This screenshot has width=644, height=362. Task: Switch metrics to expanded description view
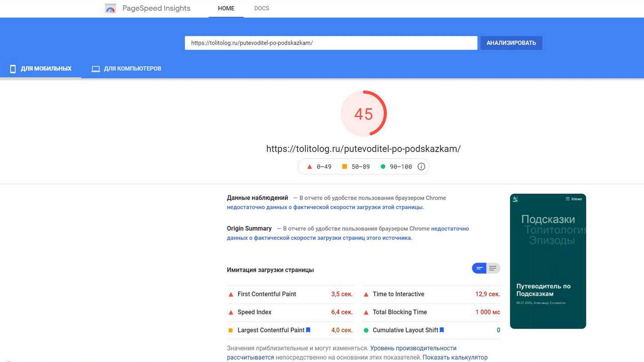coord(493,268)
